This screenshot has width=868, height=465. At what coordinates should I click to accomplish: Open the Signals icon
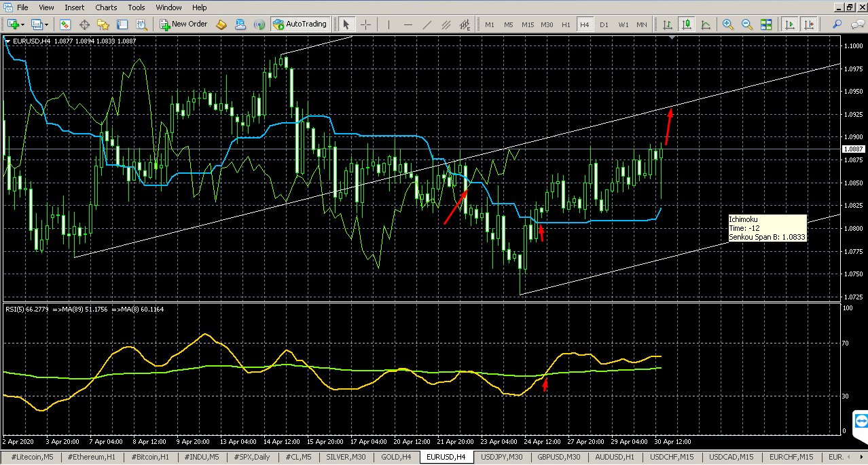click(259, 24)
